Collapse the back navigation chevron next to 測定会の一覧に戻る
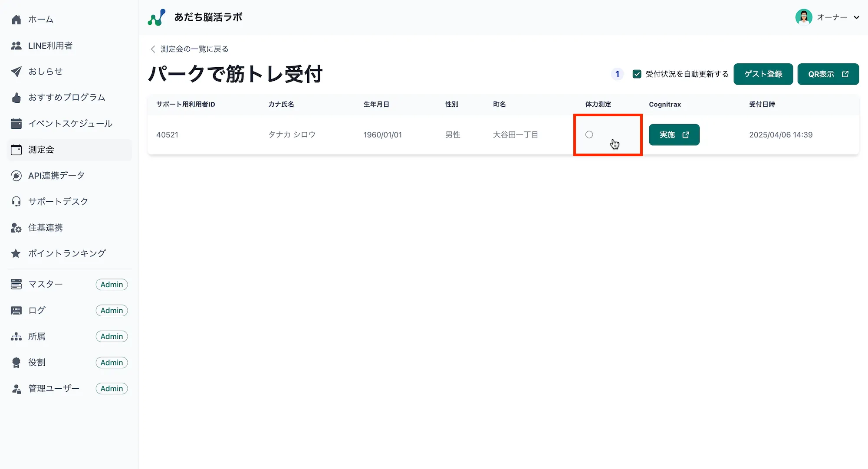The width and height of the screenshot is (868, 469). coord(152,49)
